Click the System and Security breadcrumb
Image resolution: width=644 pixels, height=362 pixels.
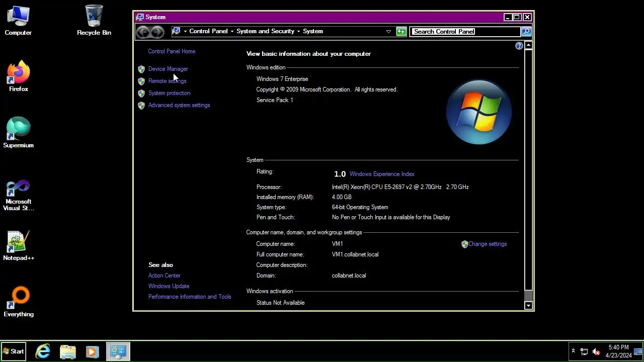[265, 31]
